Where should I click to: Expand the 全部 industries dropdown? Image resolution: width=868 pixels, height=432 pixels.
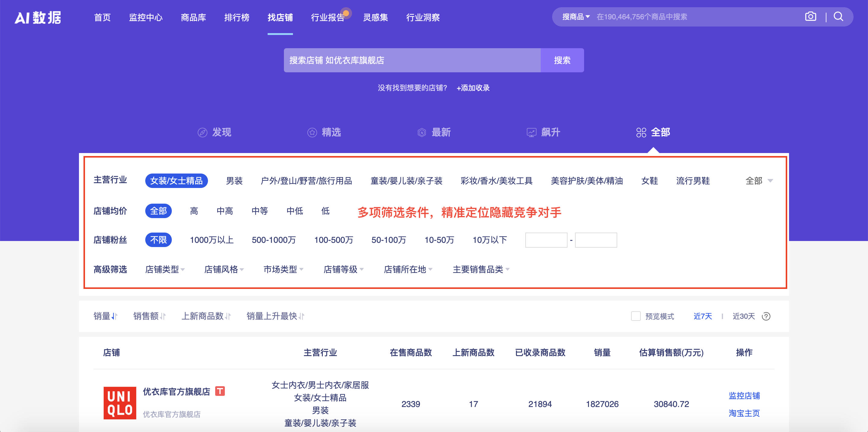coord(759,181)
